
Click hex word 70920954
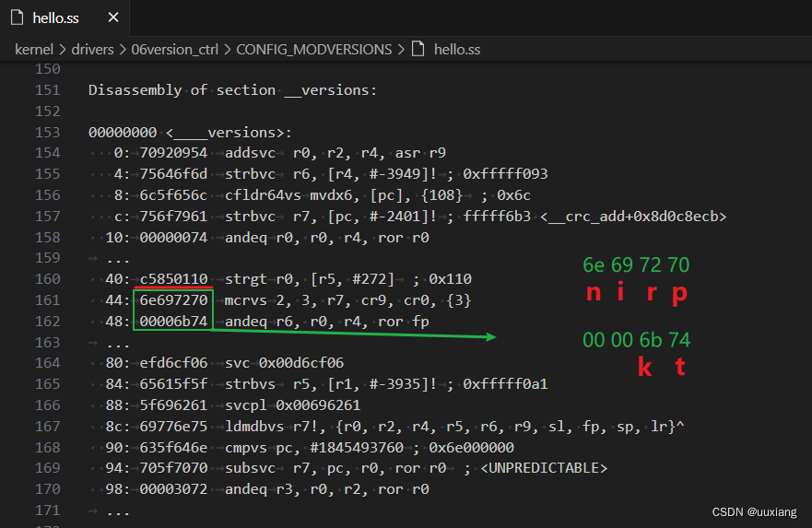(x=173, y=153)
